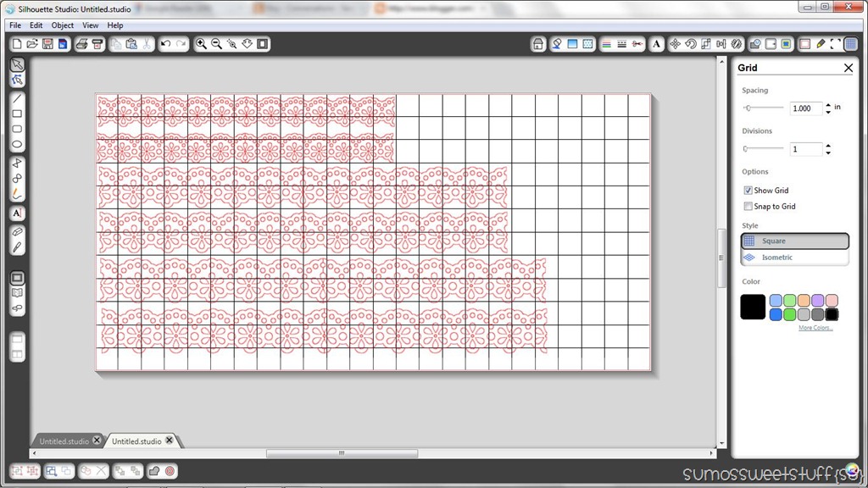Screen dimensions: 868x488
Task: Select the Ellipse drawing tool
Action: click(x=17, y=145)
